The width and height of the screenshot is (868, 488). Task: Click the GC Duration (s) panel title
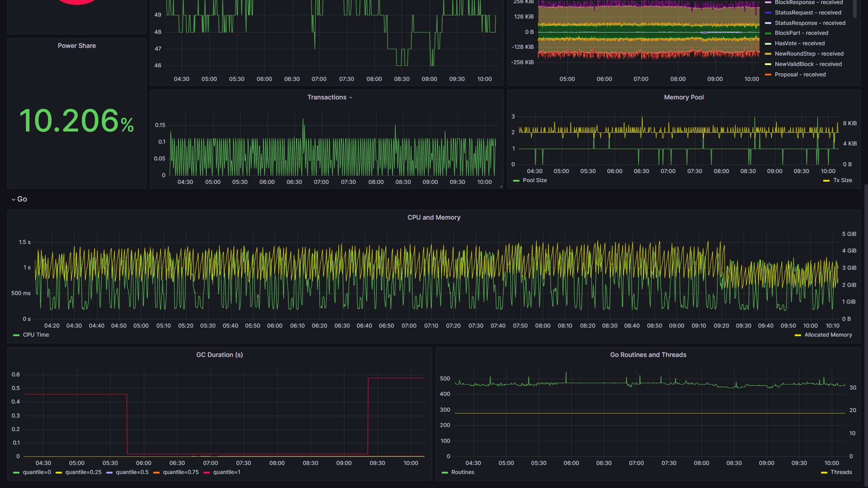tap(219, 355)
